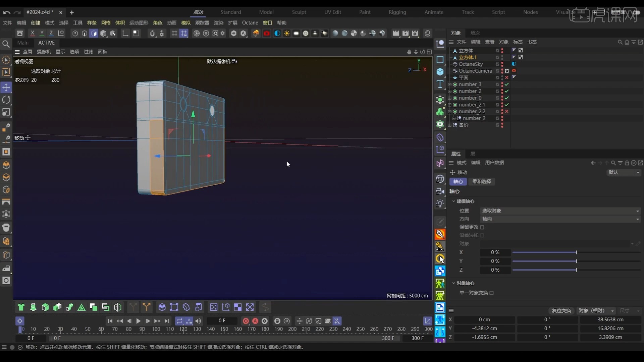Collapse 建模轴心 section

click(x=453, y=201)
